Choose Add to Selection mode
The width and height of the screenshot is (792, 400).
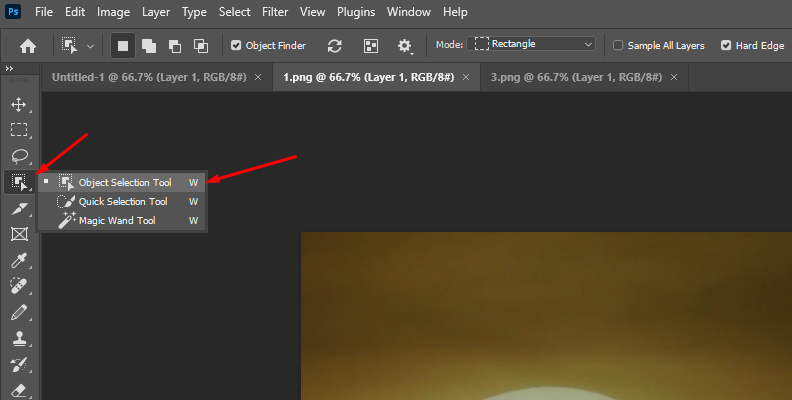pos(149,46)
